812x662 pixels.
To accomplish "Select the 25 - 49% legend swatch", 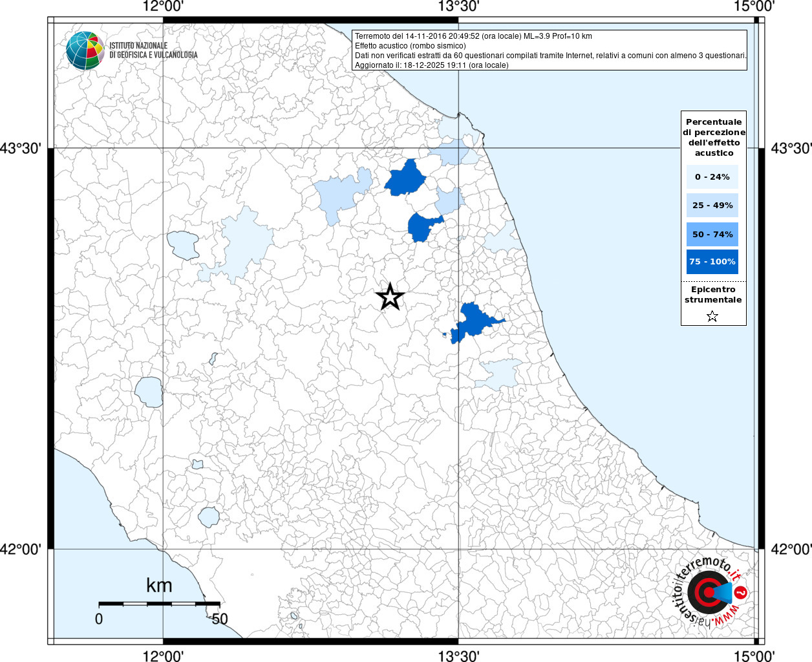I will [x=712, y=206].
